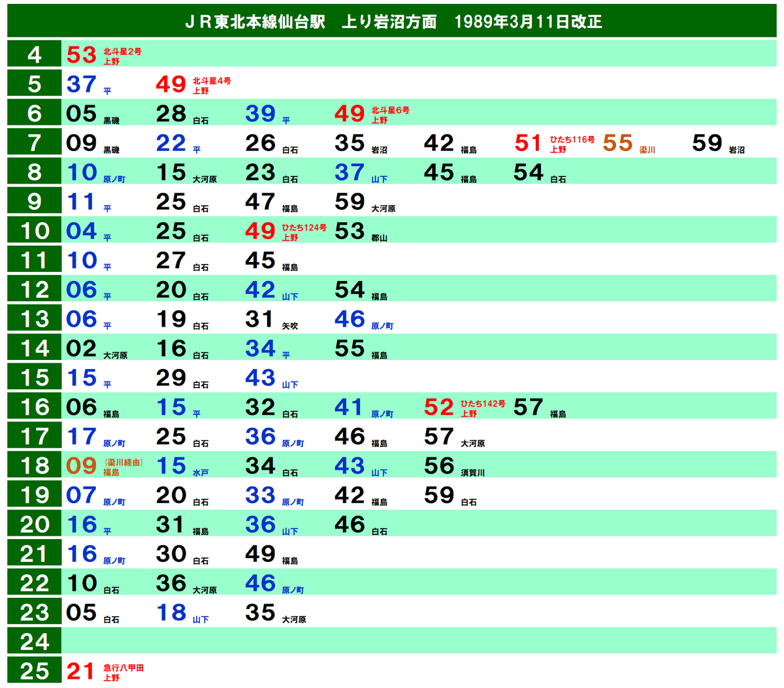The image size is (784, 688).
Task: Select the 17:57 大河原 departure
Action: click(x=455, y=437)
